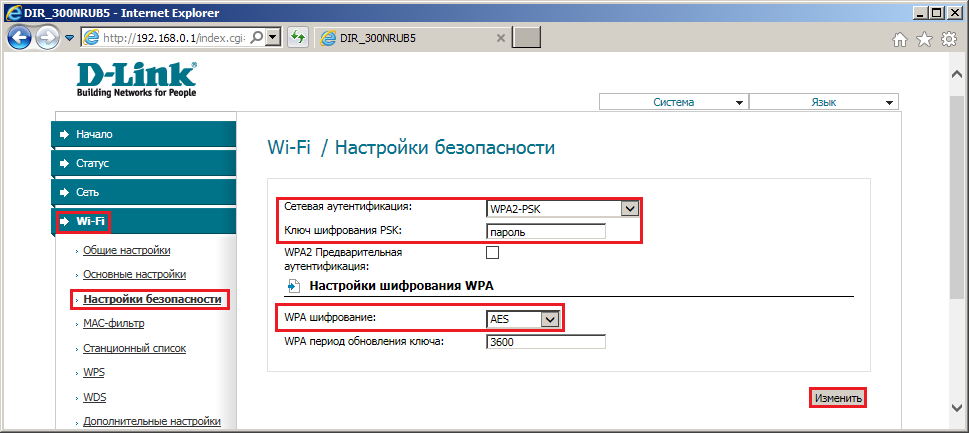Close the DIR_300NRUB5 browser tab

pos(501,38)
